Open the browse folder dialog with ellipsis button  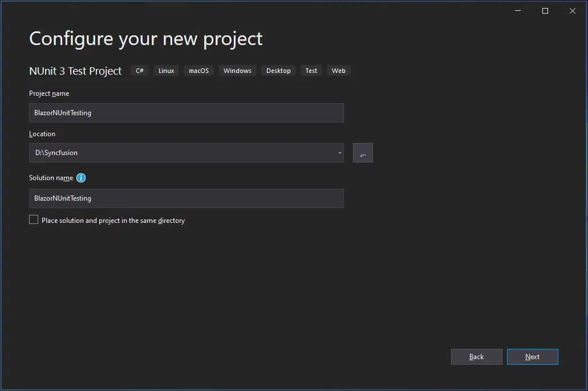[x=363, y=153]
